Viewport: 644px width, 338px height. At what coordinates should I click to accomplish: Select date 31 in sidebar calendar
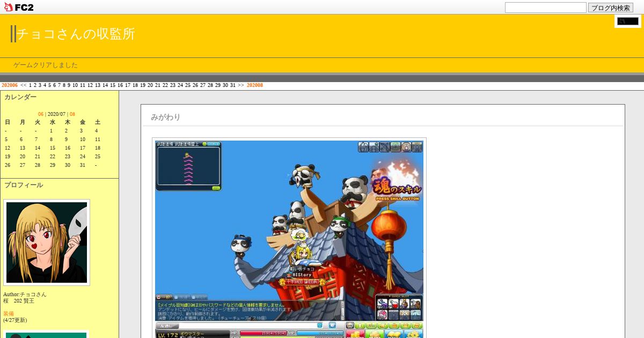[x=82, y=165]
